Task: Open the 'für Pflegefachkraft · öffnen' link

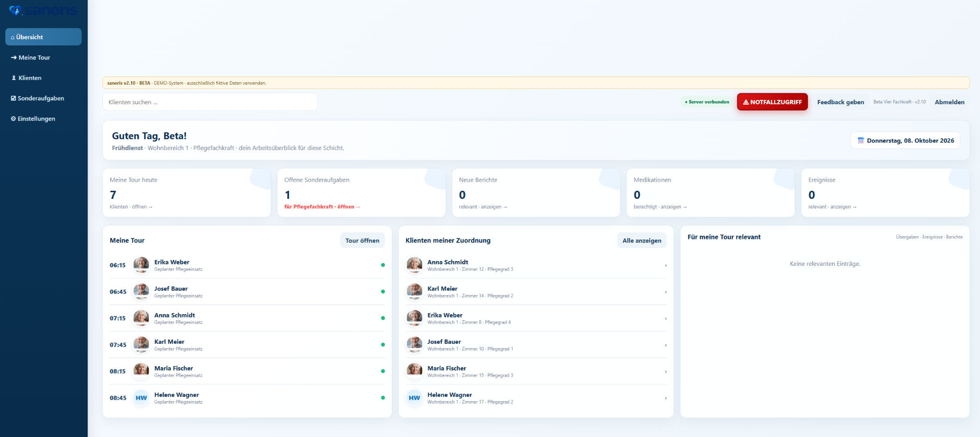Action: tap(322, 207)
